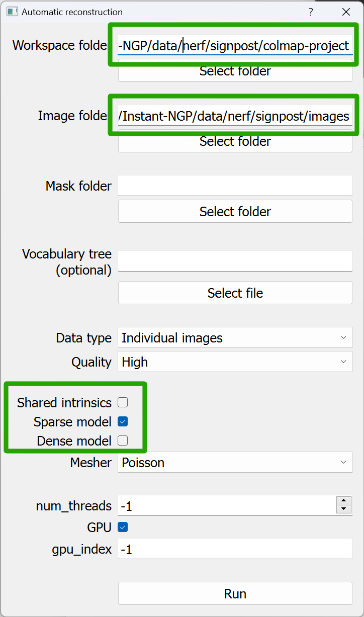The height and width of the screenshot is (617, 364).
Task: Click inside the Image folder path field
Action: pos(235,116)
